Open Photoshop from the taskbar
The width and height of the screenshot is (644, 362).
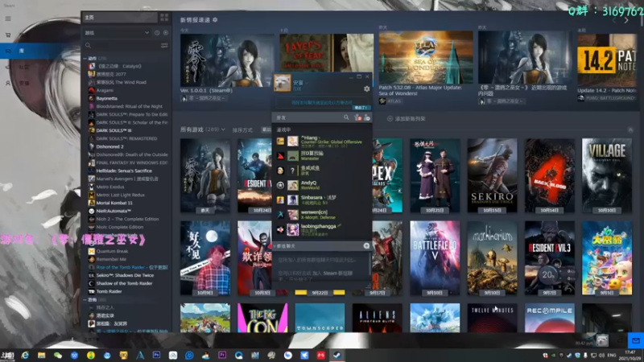[x=156, y=356]
